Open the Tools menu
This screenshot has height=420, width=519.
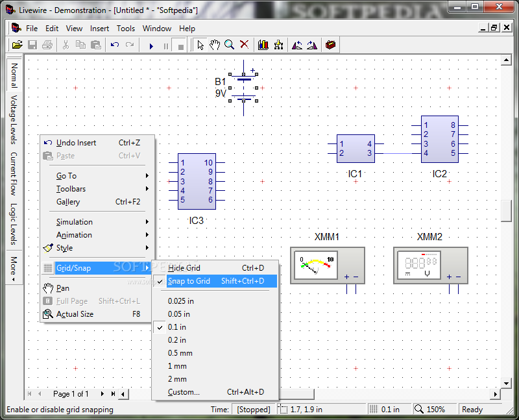click(x=126, y=29)
